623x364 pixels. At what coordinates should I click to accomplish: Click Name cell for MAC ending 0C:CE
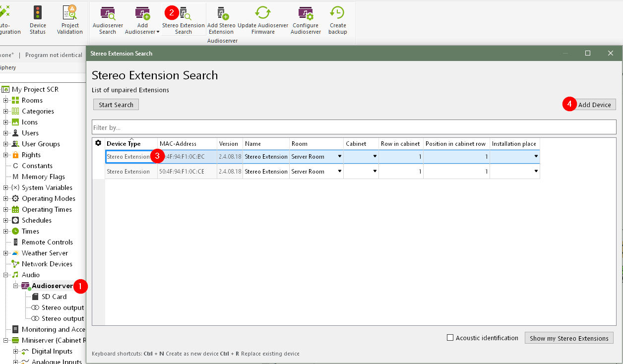pyautogui.click(x=266, y=172)
